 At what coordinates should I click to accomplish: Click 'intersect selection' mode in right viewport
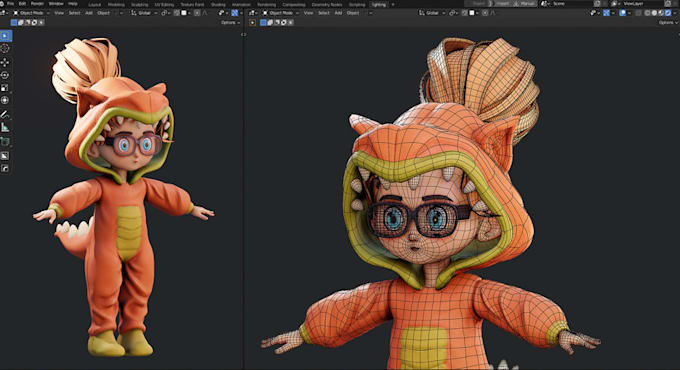(291, 22)
